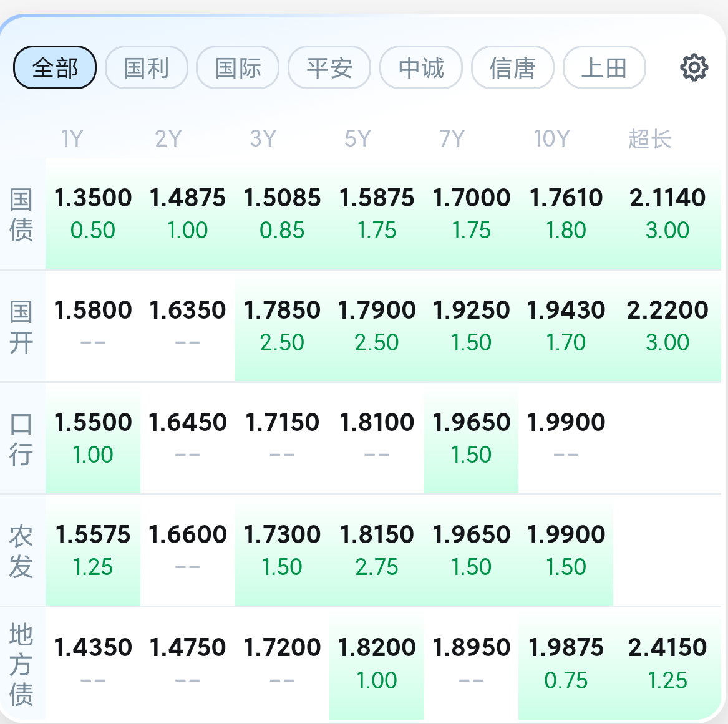
Task: Select the 国开 row label
Action: pyautogui.click(x=21, y=327)
